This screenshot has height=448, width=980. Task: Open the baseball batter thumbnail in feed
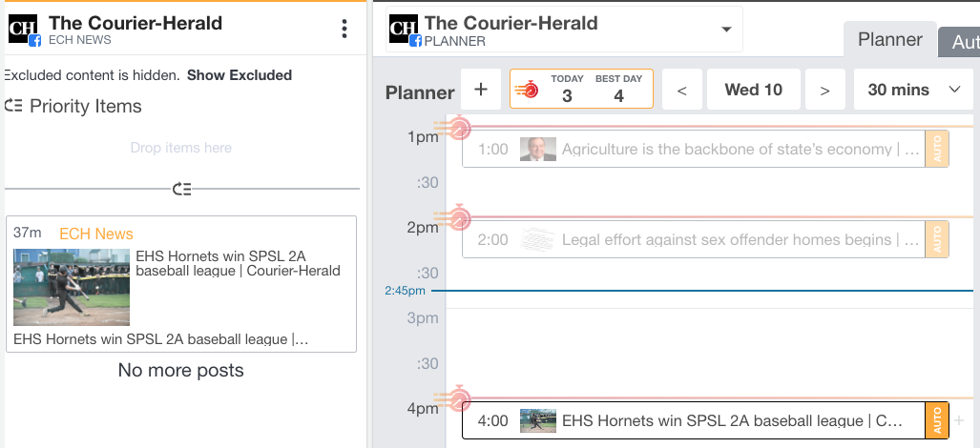tap(72, 287)
